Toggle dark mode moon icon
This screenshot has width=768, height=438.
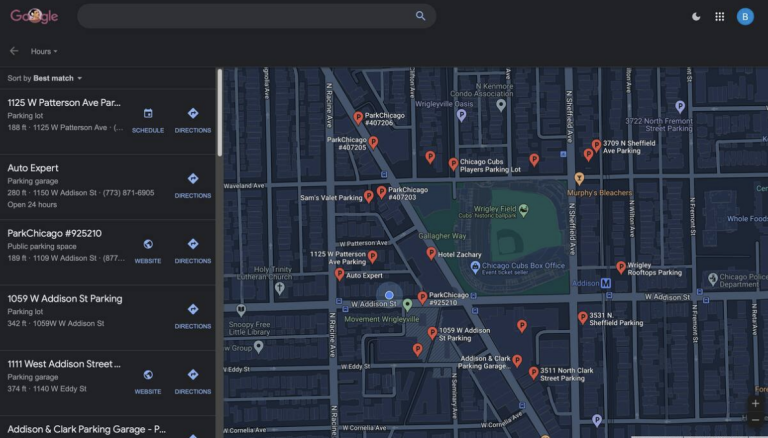point(696,17)
